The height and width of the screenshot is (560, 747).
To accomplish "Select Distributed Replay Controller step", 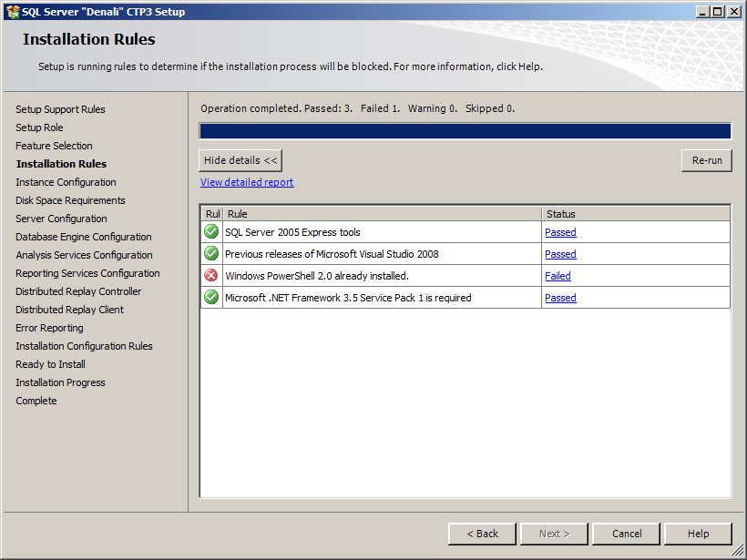I will pos(78,291).
